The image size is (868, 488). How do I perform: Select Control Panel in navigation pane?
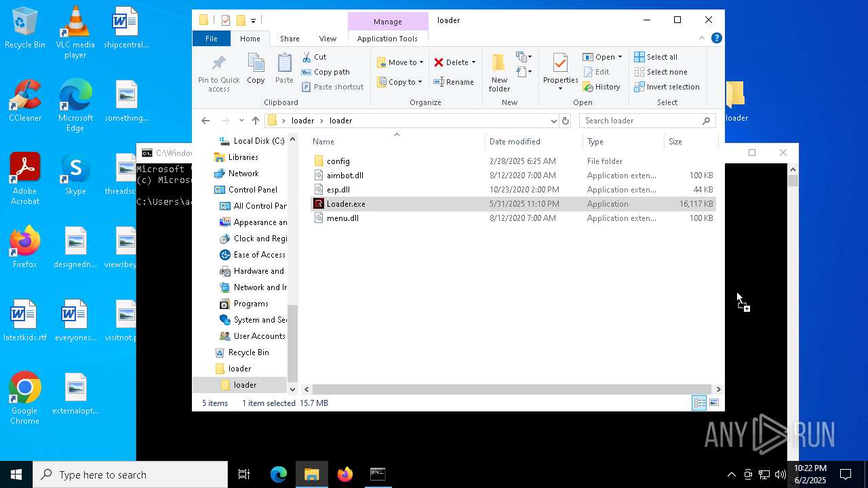[252, 190]
